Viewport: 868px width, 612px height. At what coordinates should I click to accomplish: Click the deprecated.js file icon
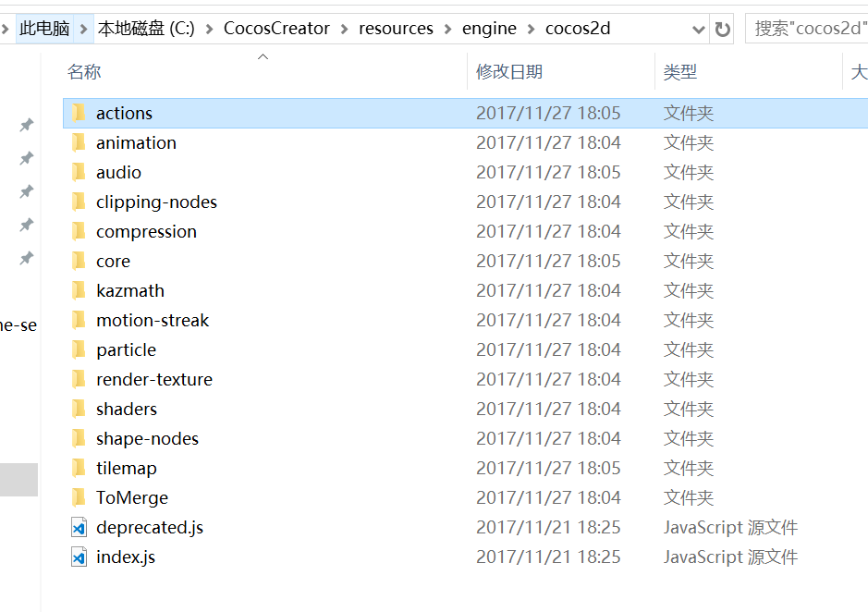point(79,527)
